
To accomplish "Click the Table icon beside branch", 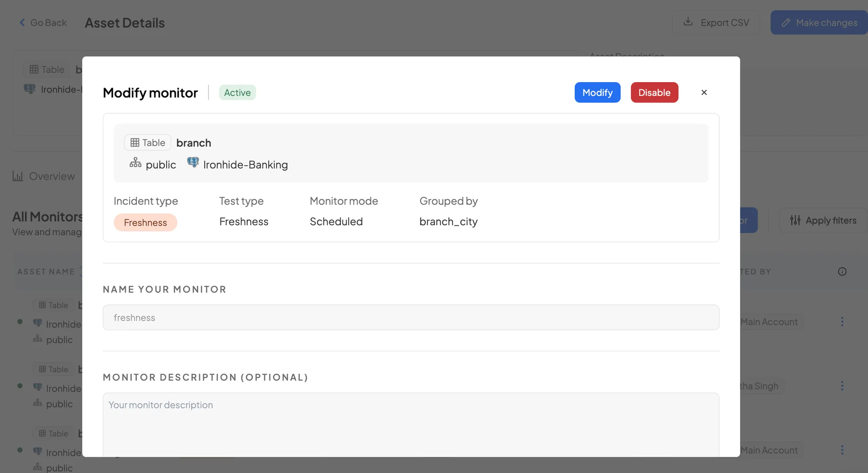I will point(135,143).
